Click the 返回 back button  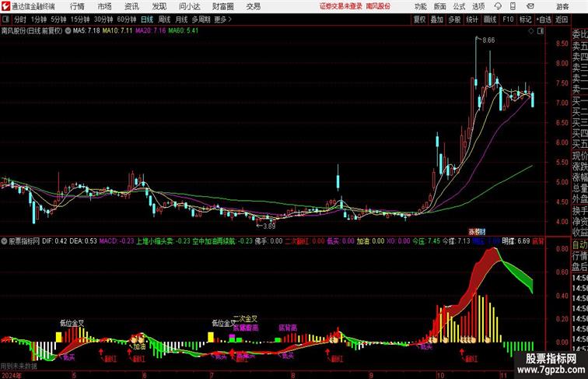pos(562,19)
